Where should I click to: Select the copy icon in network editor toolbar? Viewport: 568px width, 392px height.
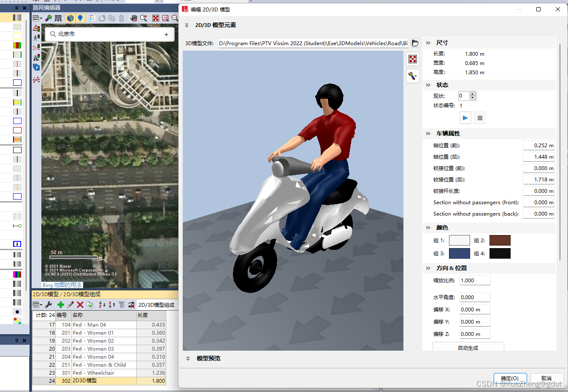tap(111, 18)
